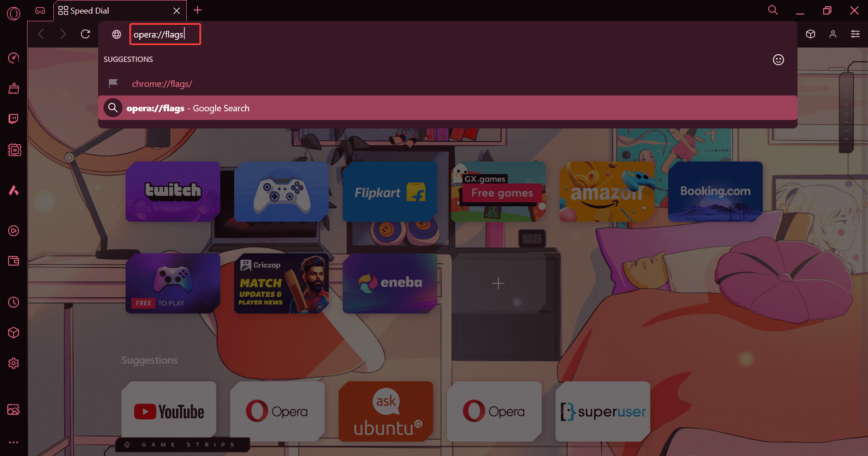Open the Opera suggestion tile beside superuser
Image resolution: width=868 pixels, height=456 pixels.
(494, 412)
